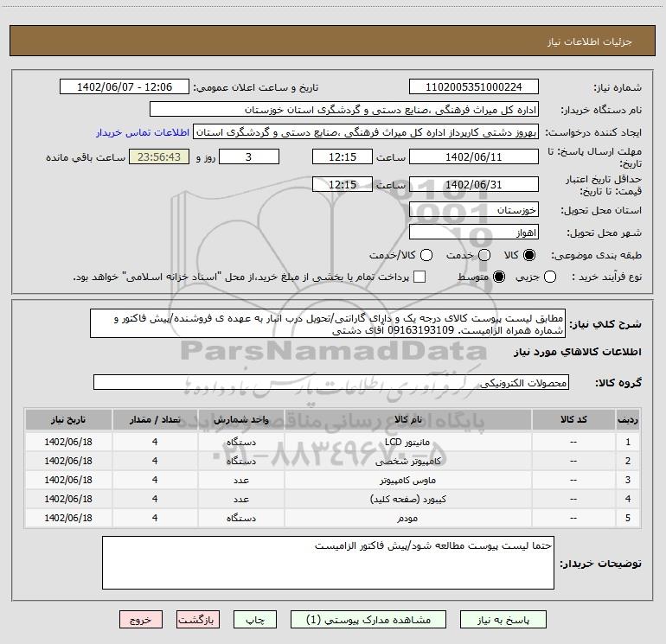Click the quantity cell in the مانیتور LCD row
The image size is (666, 644).
point(155,442)
